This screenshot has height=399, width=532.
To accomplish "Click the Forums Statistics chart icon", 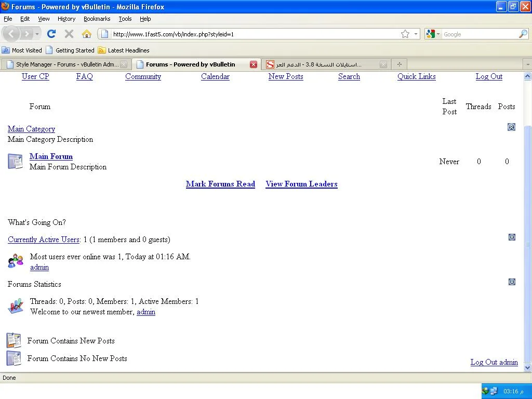I will coord(16,306).
